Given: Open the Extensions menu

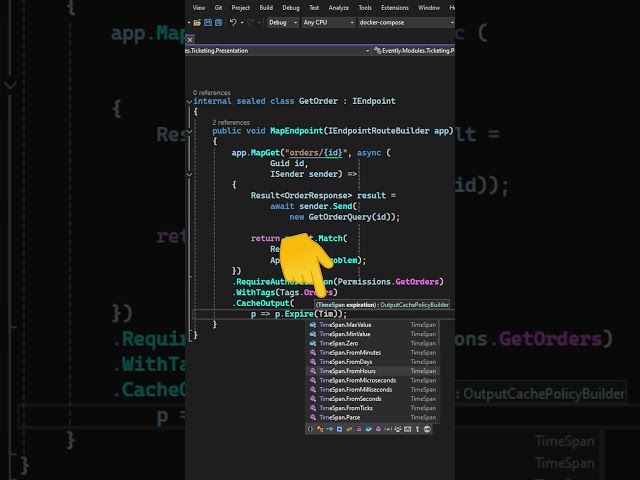Looking at the screenshot, I should [395, 8].
